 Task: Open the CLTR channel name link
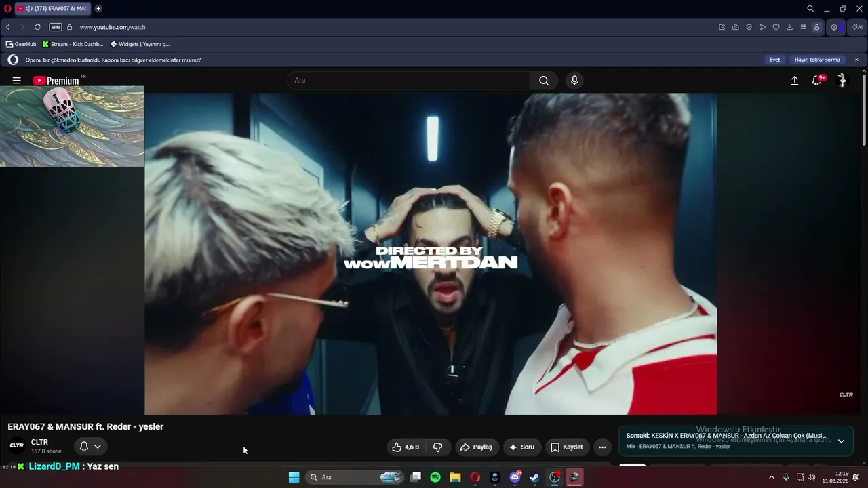39,442
